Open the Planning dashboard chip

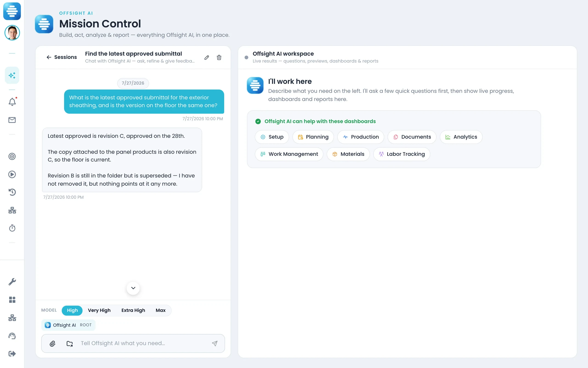313,137
